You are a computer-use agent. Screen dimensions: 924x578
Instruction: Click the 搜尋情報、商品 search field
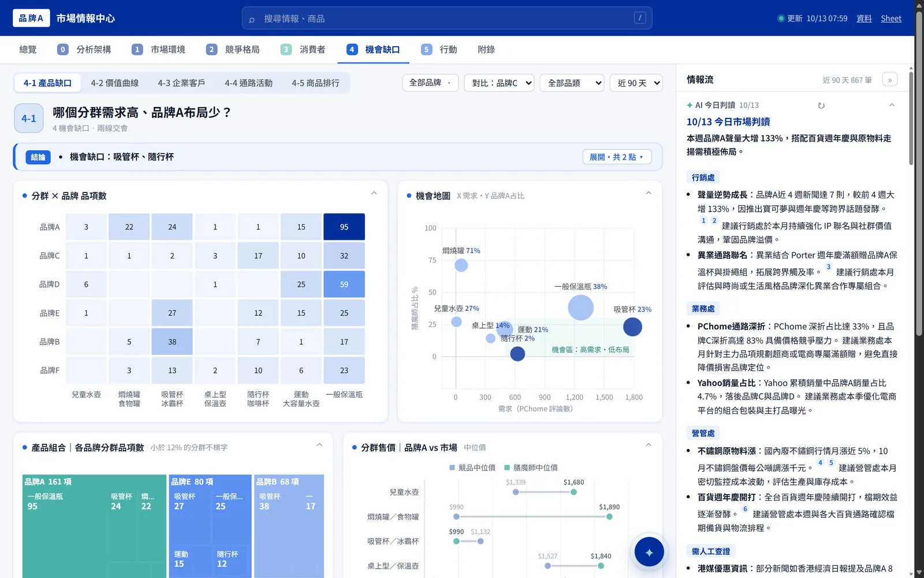pyautogui.click(x=447, y=18)
